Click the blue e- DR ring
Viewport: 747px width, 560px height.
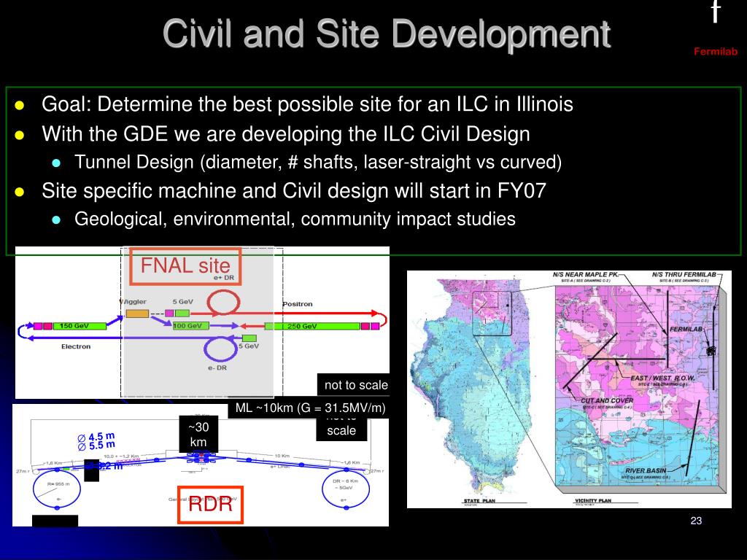pos(220,349)
